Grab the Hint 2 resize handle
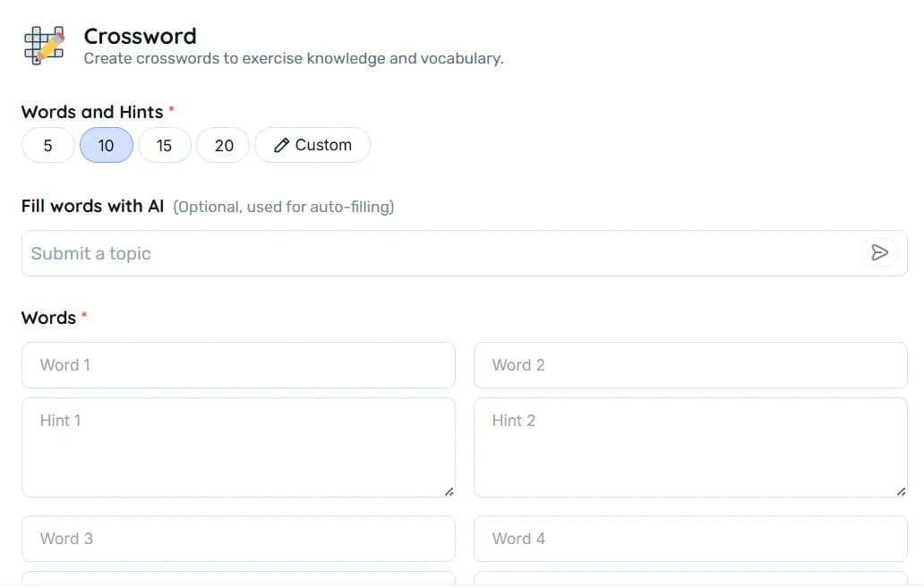 (x=901, y=490)
